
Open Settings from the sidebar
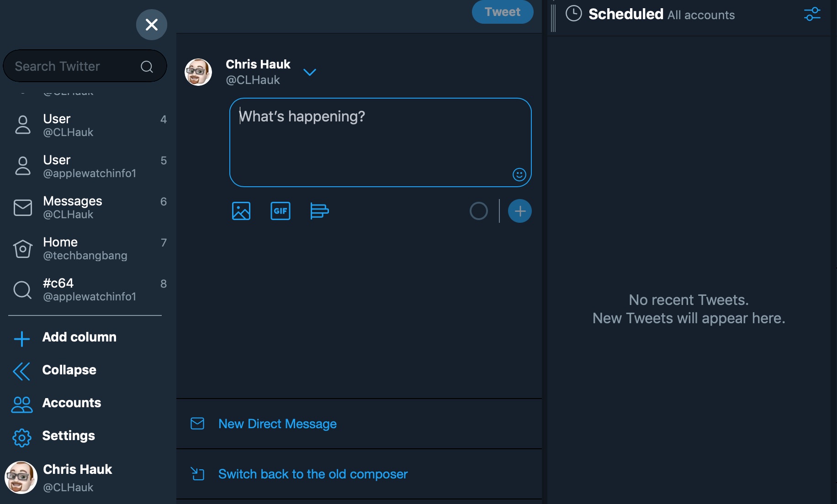point(69,436)
